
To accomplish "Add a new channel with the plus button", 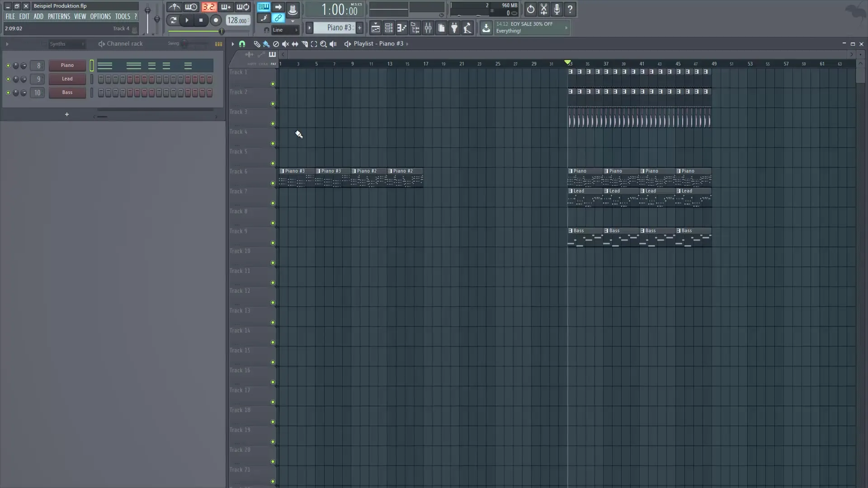I will coord(67,114).
